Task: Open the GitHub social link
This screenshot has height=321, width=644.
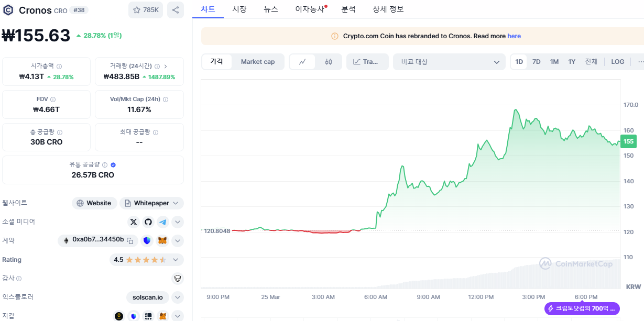Action: 148,222
